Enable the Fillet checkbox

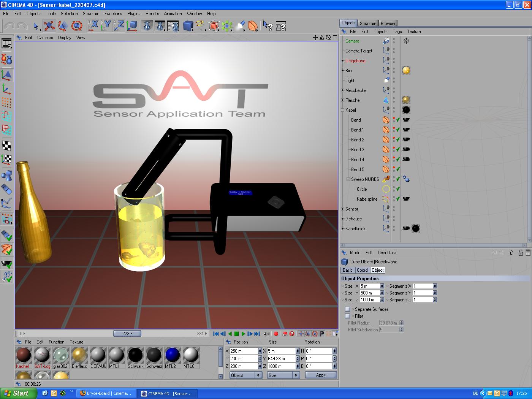347,316
